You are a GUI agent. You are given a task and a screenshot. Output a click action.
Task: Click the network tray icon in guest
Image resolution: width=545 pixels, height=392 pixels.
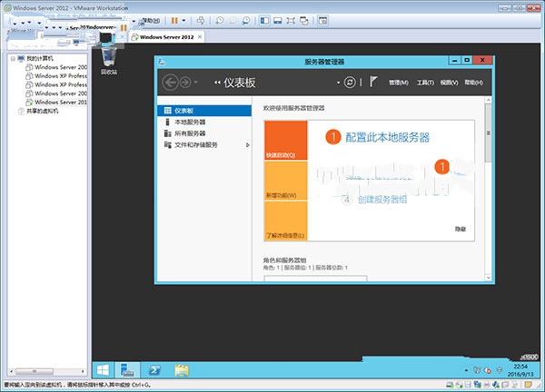[x=477, y=370]
